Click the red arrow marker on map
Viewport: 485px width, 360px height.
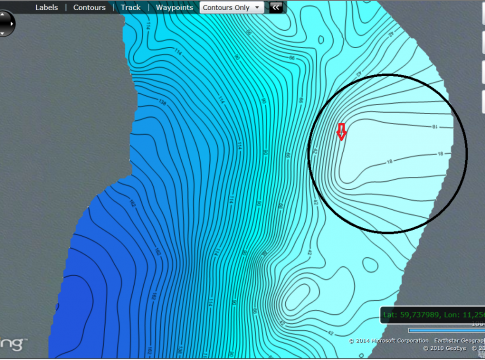pos(341,132)
